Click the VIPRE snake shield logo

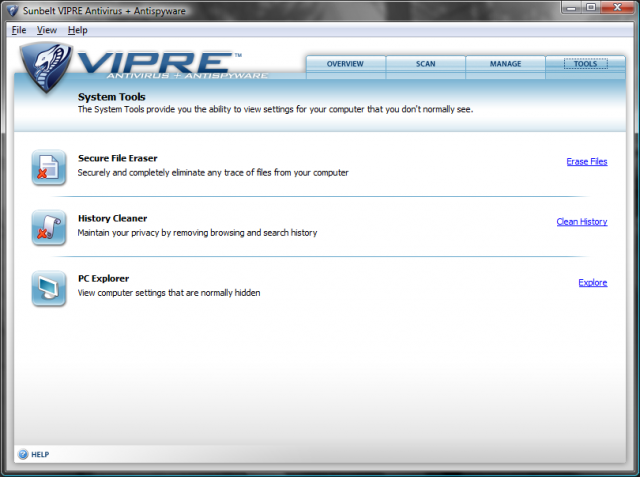pyautogui.click(x=46, y=67)
